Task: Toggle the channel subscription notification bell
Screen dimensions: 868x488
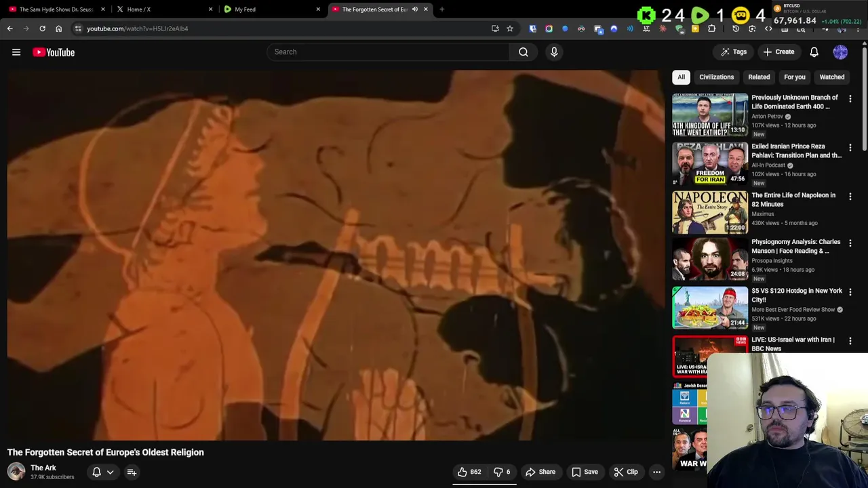Action: 96,472
